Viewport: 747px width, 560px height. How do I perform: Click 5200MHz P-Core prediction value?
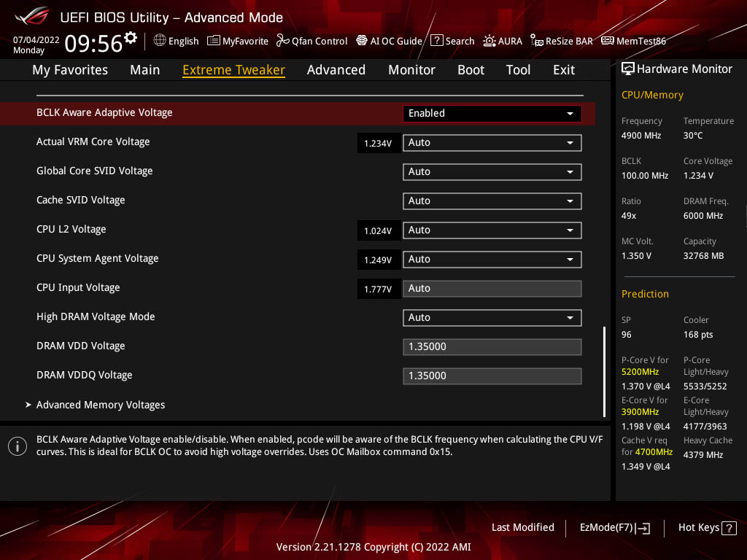(x=640, y=372)
